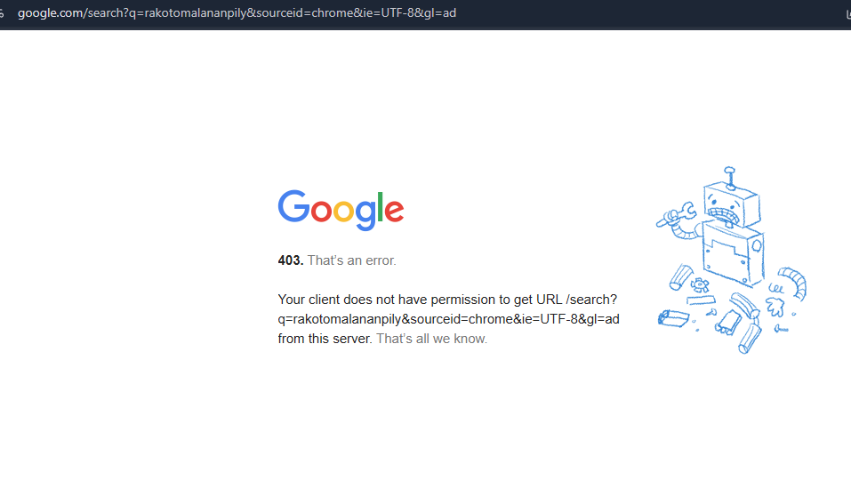Click the red letter e of the logo
851x504 pixels.
tap(394, 211)
